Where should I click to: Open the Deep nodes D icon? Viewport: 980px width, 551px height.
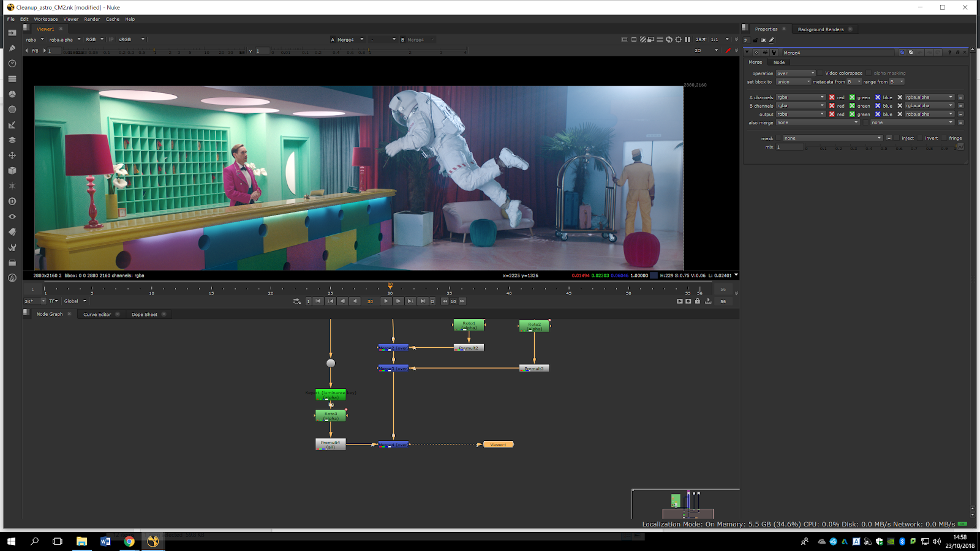[x=12, y=201]
